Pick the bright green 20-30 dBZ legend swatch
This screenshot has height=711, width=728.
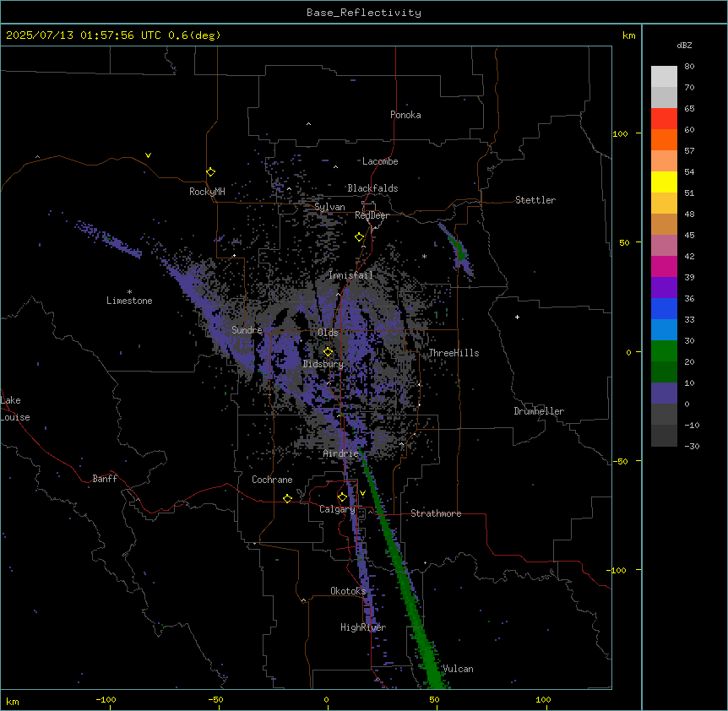click(x=664, y=351)
